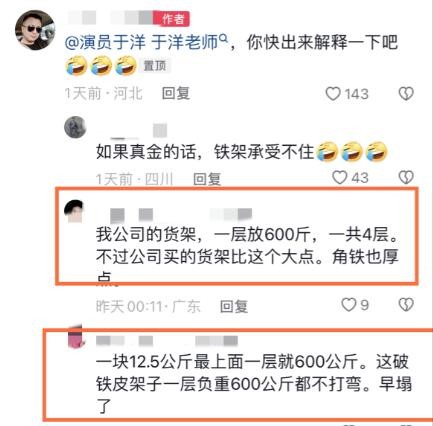Search 于洋老师 via magnifier link
Screen dimensions: 433x426
[190, 43]
